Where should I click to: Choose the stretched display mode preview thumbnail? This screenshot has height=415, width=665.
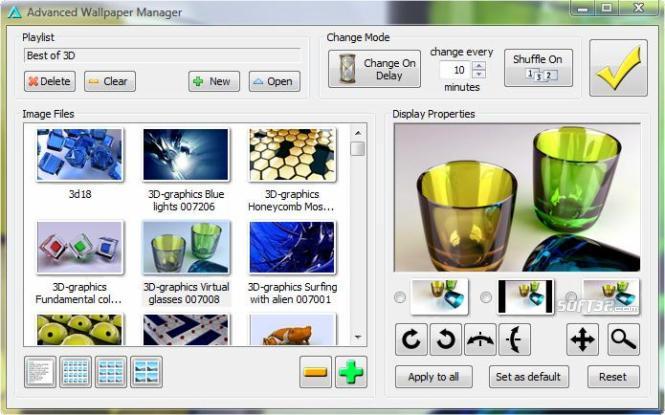[439, 297]
